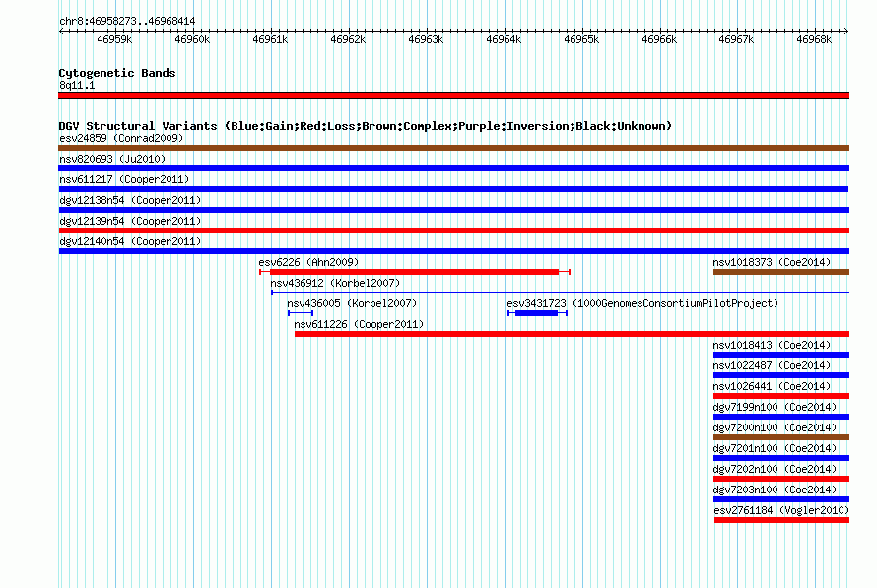The width and height of the screenshot is (877, 588).
Task: Open nsv611217 (Cooper2011) variant details
Action: [124, 179]
